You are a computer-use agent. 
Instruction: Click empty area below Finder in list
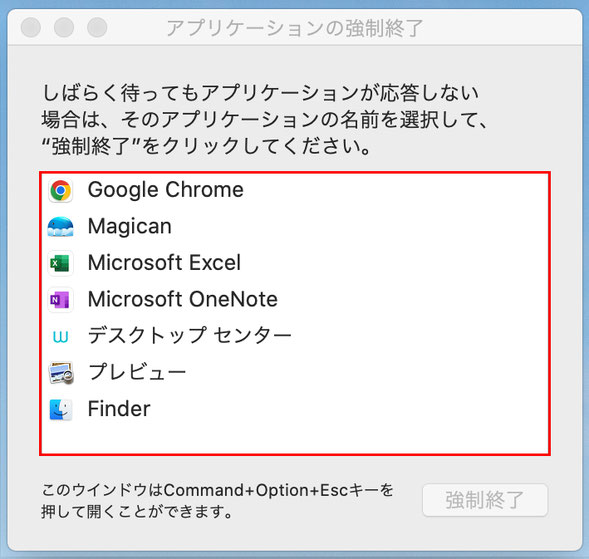[295, 440]
